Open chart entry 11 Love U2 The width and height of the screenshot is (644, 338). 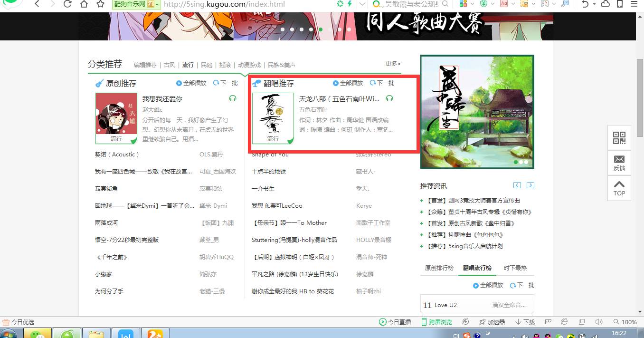pos(477,305)
